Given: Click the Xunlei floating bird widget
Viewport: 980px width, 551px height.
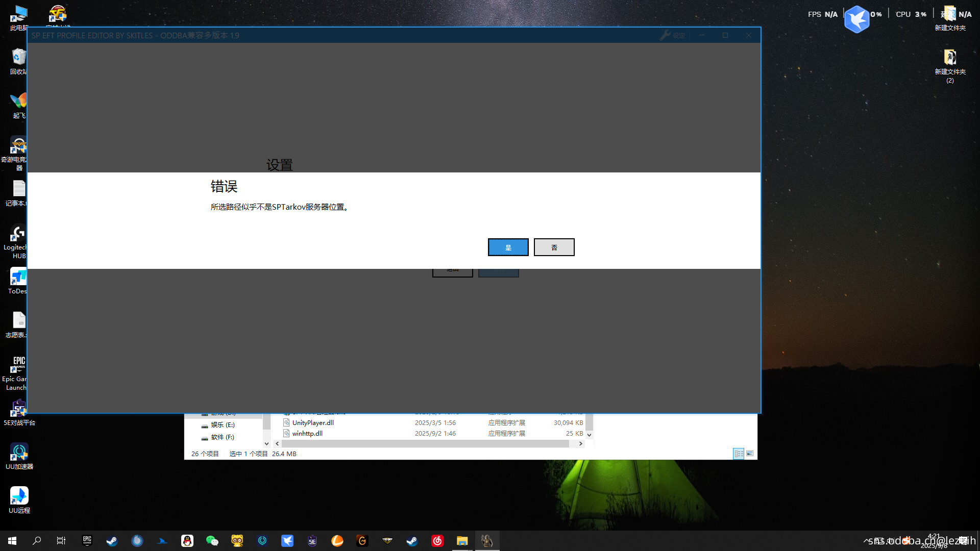Looking at the screenshot, I should [857, 19].
